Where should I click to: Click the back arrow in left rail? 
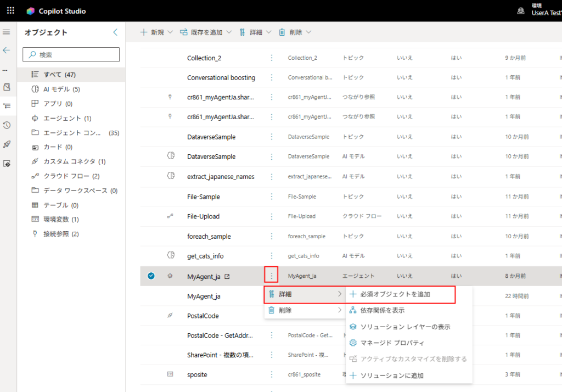coord(7,50)
